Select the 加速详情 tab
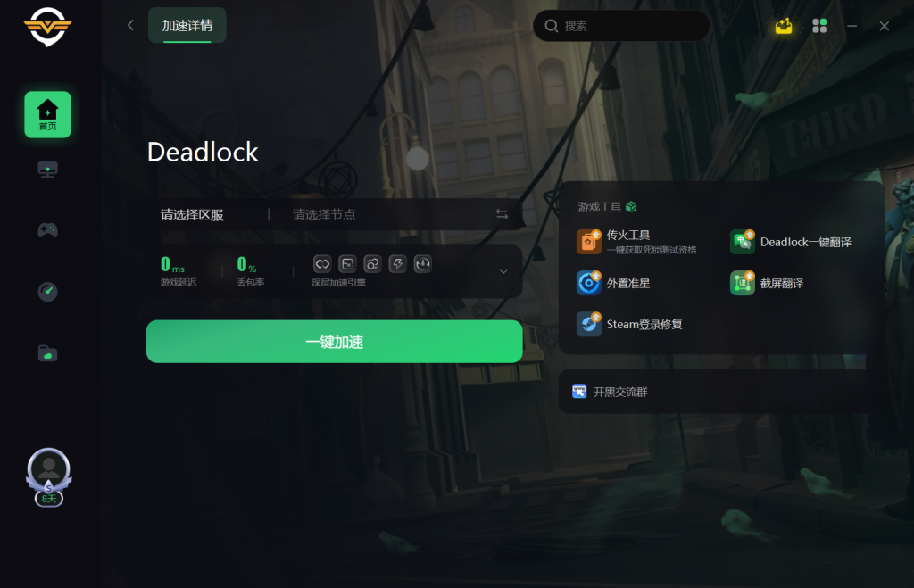914x588 pixels. point(187,25)
